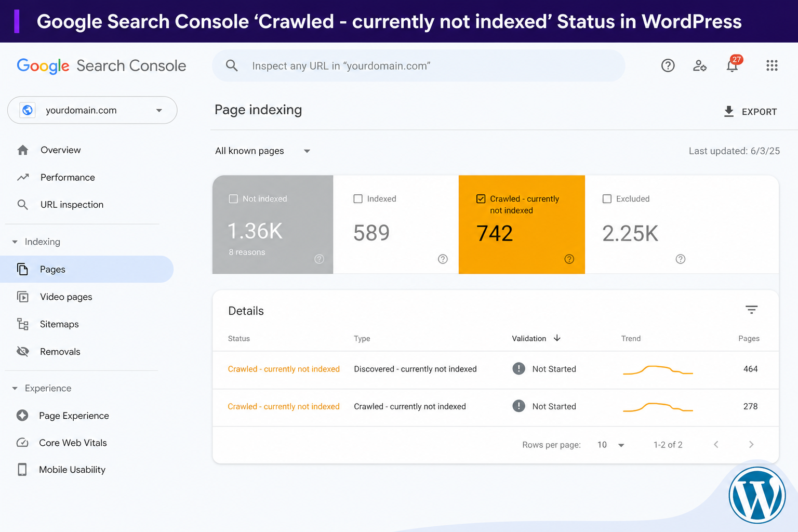
Task: Click the Export download arrow icon
Action: click(729, 111)
